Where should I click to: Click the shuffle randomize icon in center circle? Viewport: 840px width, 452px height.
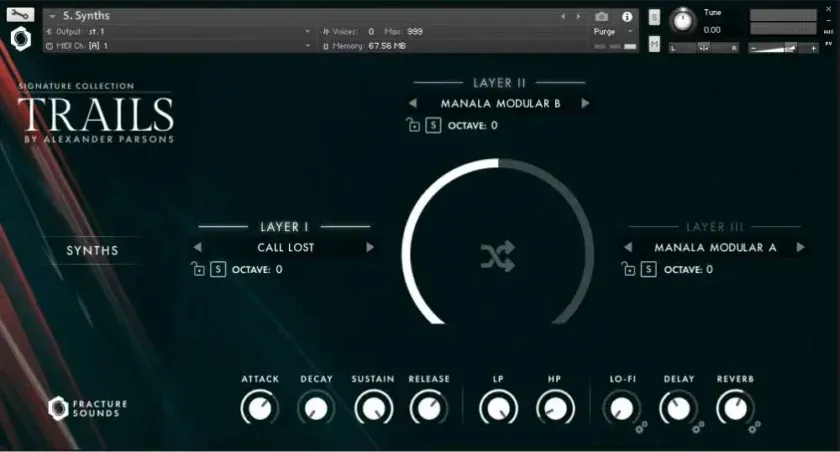click(x=497, y=257)
